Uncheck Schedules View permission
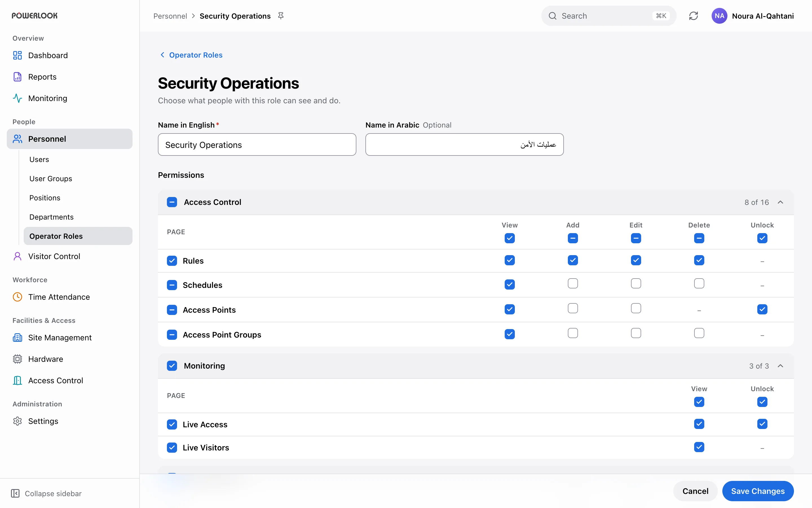 click(x=510, y=284)
